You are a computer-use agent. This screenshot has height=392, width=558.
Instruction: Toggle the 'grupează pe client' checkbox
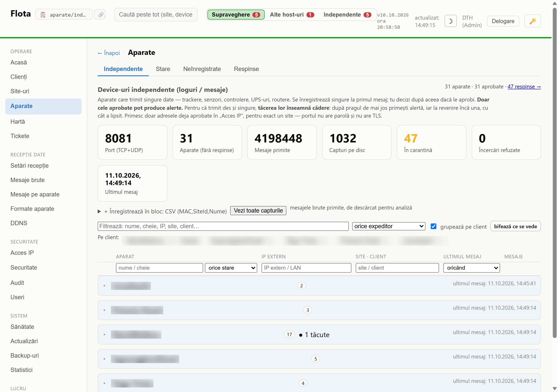(x=433, y=226)
